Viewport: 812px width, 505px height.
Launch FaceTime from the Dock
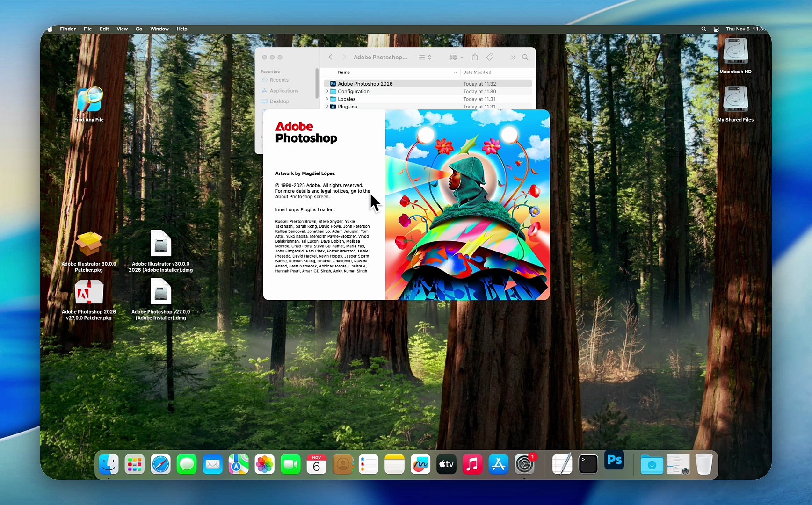[290, 464]
